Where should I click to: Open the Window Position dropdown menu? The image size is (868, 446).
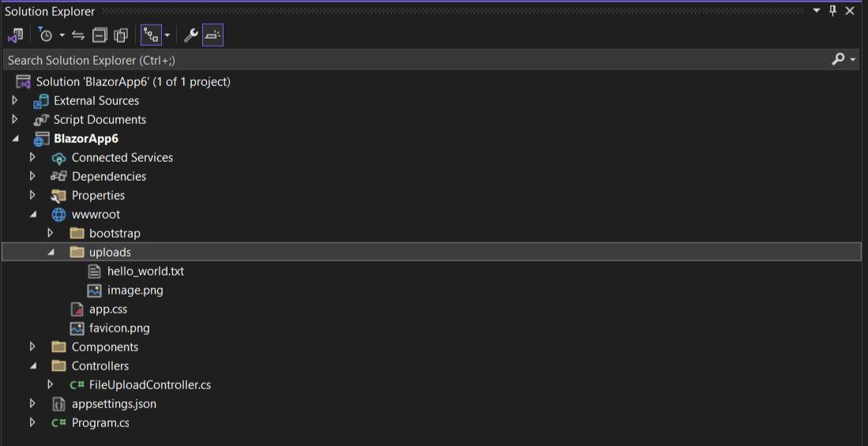pyautogui.click(x=816, y=11)
